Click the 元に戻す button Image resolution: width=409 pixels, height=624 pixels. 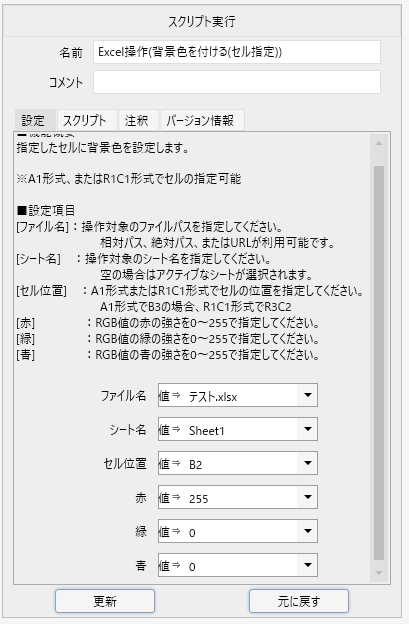(x=299, y=601)
